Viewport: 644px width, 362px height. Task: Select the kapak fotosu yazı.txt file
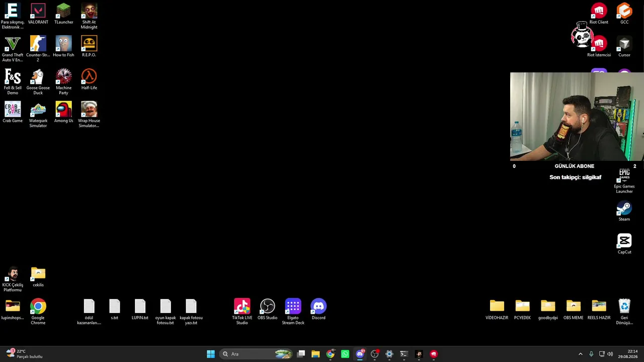pyautogui.click(x=191, y=312)
